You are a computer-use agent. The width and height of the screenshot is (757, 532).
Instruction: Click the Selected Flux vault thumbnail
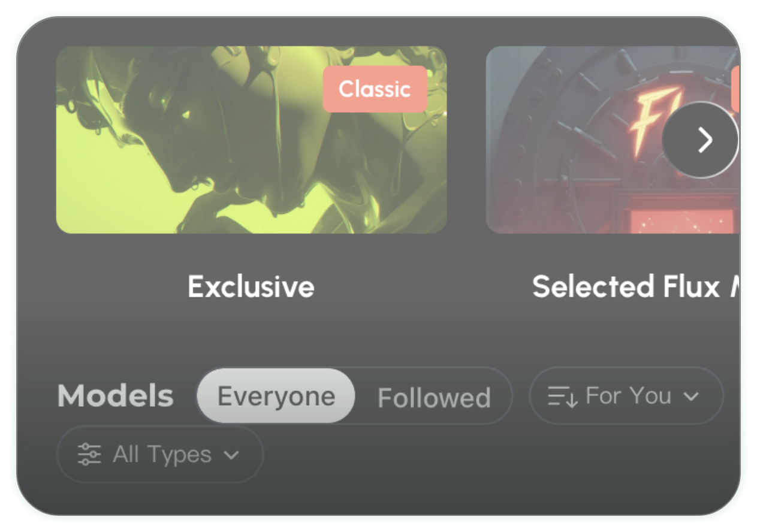tap(613, 140)
